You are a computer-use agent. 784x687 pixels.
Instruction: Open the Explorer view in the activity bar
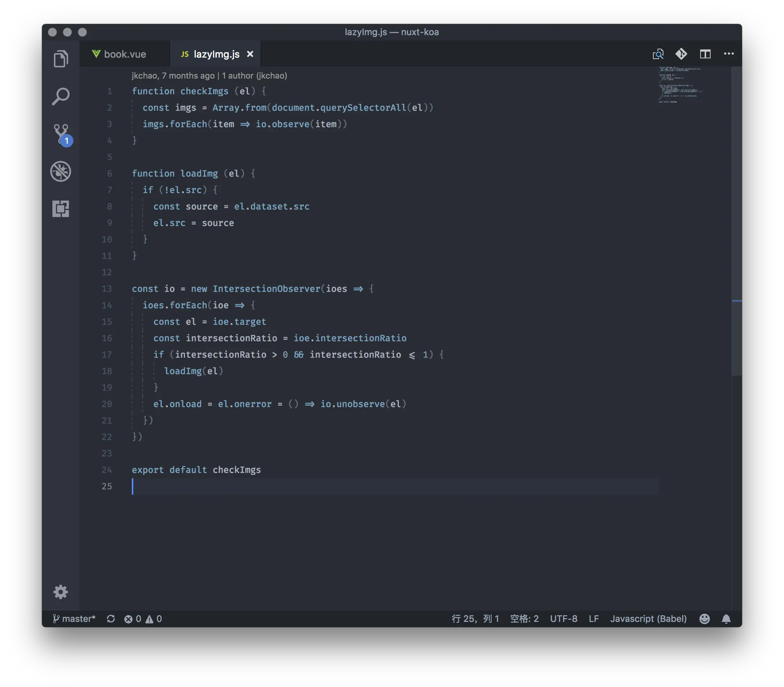[x=61, y=59]
